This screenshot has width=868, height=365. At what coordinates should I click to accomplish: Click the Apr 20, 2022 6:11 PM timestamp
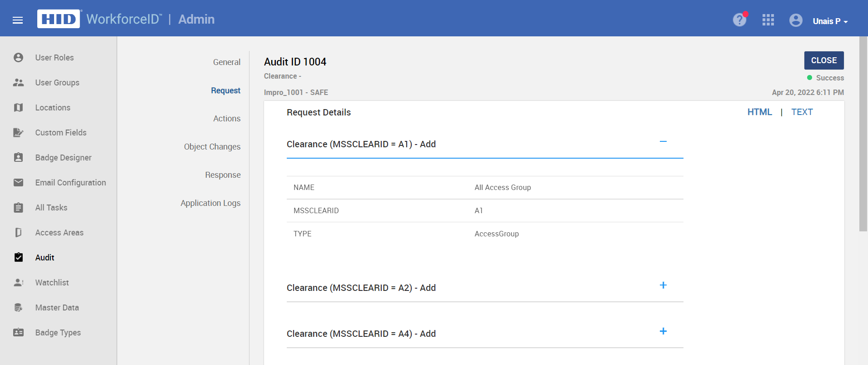[x=808, y=92]
